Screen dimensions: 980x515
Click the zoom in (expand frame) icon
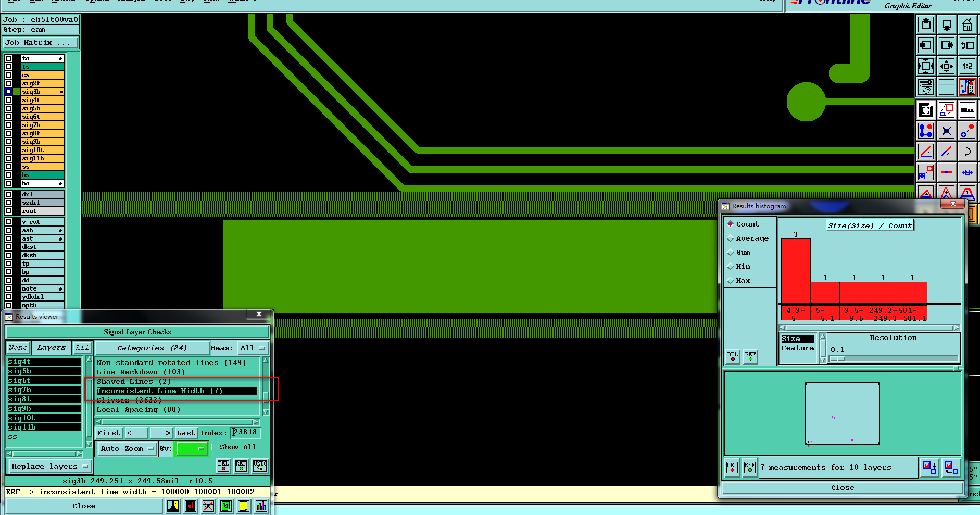click(x=926, y=66)
